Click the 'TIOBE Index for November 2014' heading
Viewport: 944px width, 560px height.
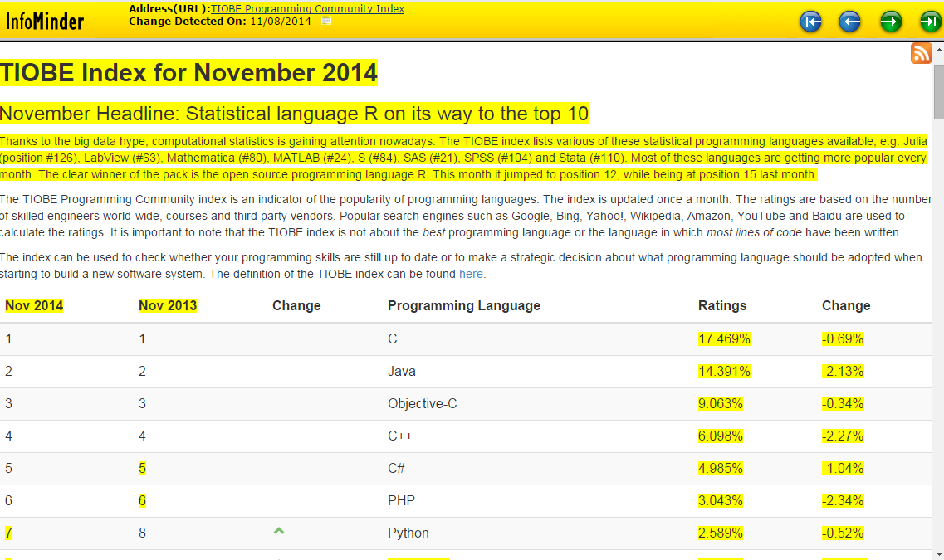pyautogui.click(x=188, y=73)
